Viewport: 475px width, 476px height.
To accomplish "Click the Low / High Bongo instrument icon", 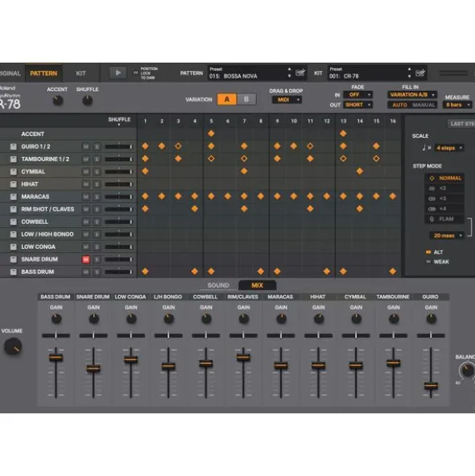I will (x=13, y=234).
